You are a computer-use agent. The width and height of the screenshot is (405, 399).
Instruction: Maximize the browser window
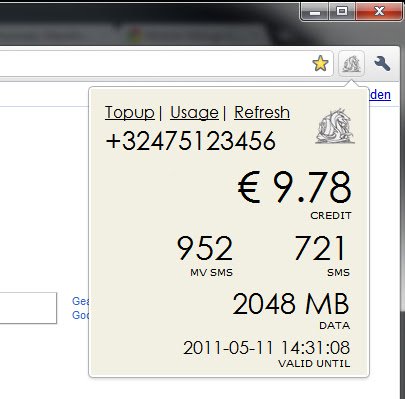click(x=342, y=12)
